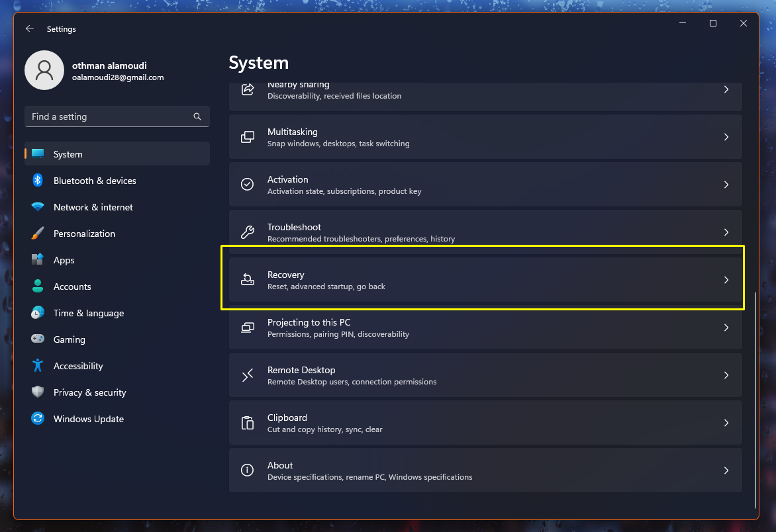Select Privacy & security in sidebar
The width and height of the screenshot is (776, 532).
click(90, 392)
